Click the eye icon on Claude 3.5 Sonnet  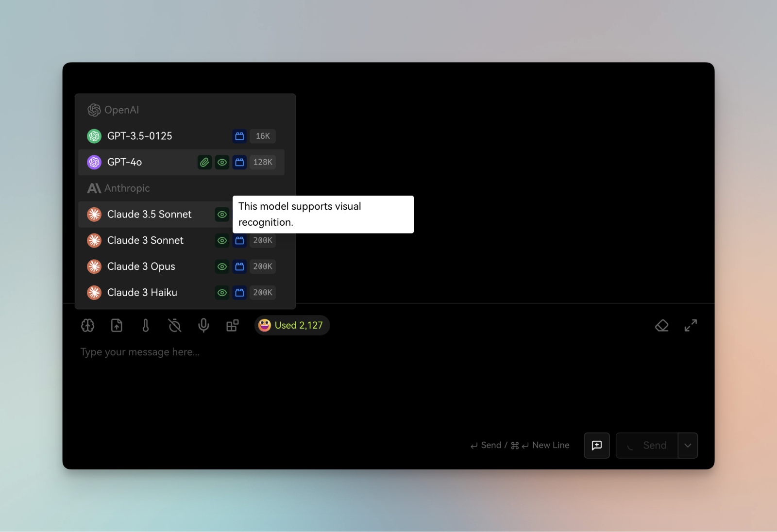(222, 215)
